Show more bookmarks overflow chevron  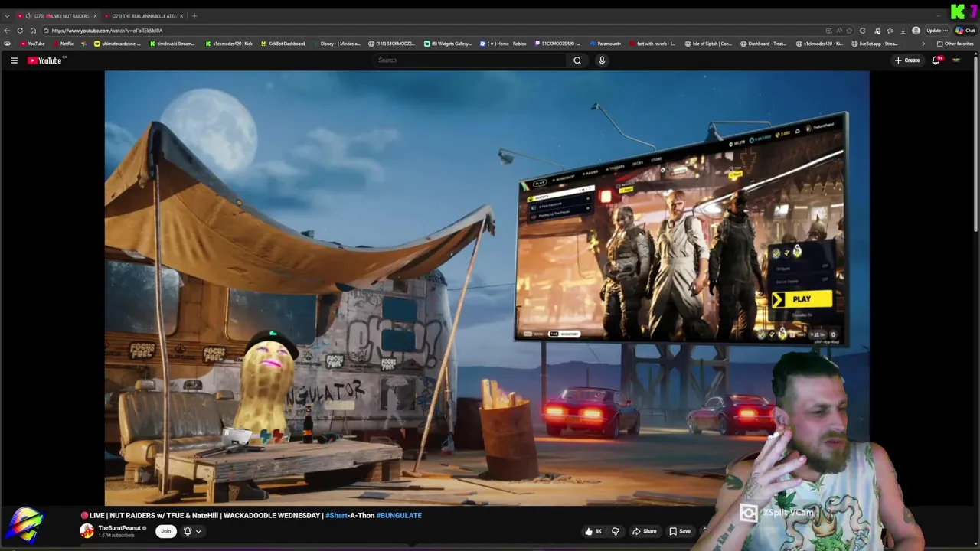(923, 44)
